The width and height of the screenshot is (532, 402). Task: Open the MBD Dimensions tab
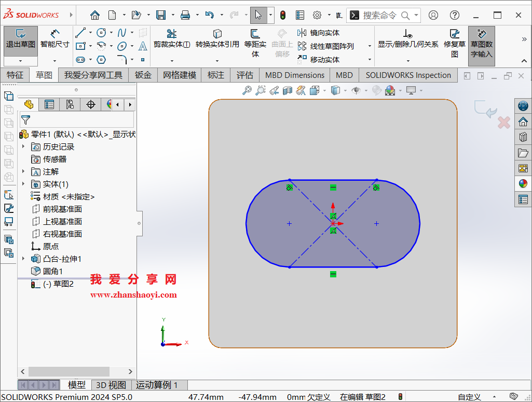(294, 75)
